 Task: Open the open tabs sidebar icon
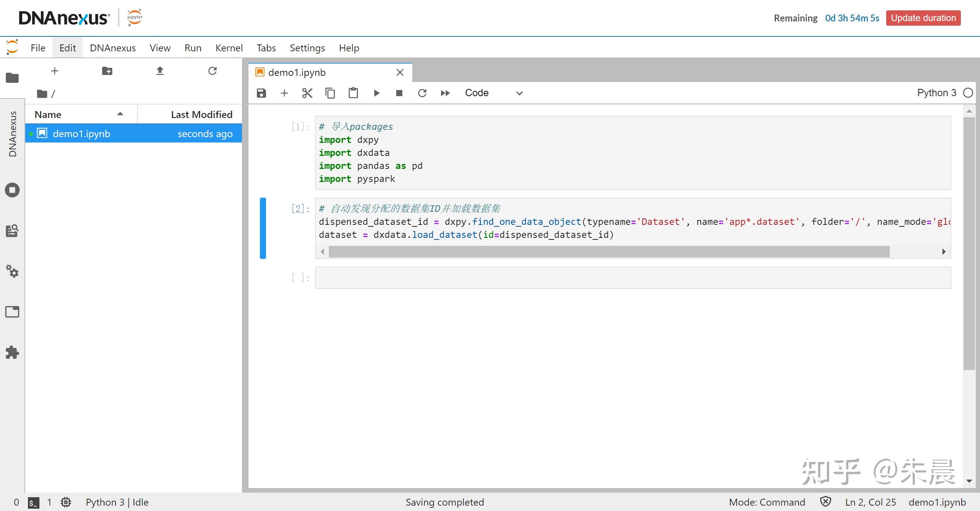[12, 312]
